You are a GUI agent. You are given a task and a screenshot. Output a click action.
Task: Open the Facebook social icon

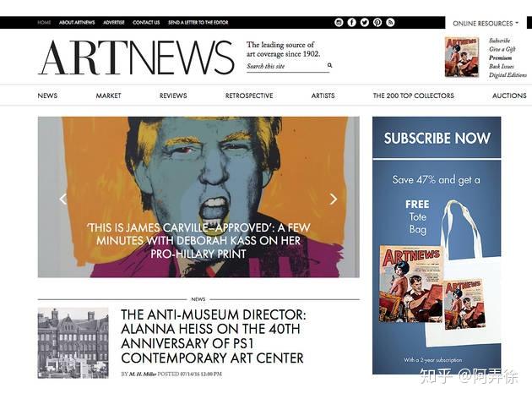click(x=352, y=23)
